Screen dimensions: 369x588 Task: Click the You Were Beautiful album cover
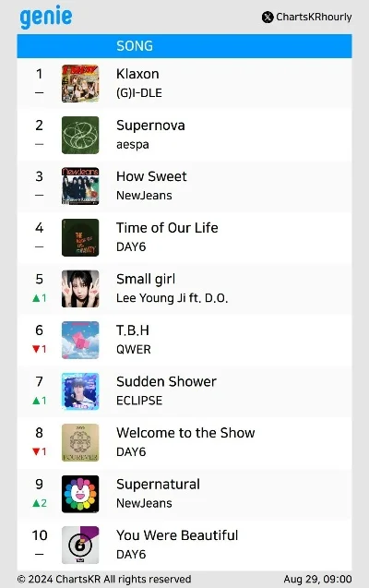click(x=80, y=545)
